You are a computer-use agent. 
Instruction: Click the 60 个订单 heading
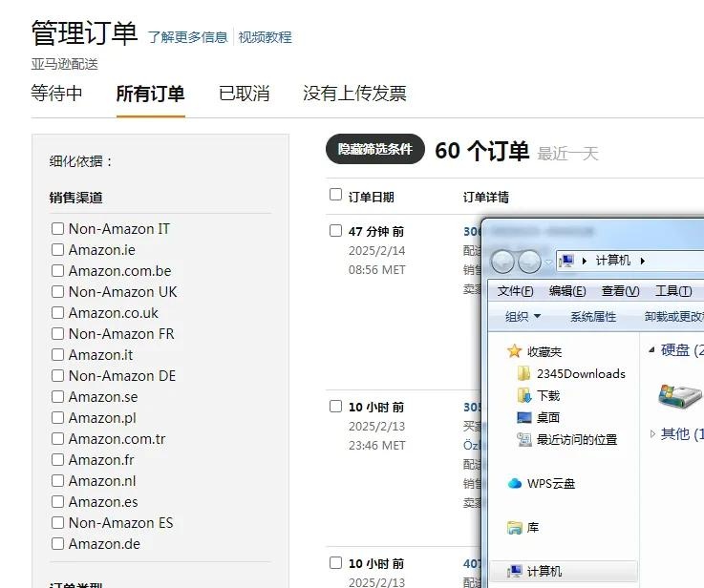tap(482, 151)
